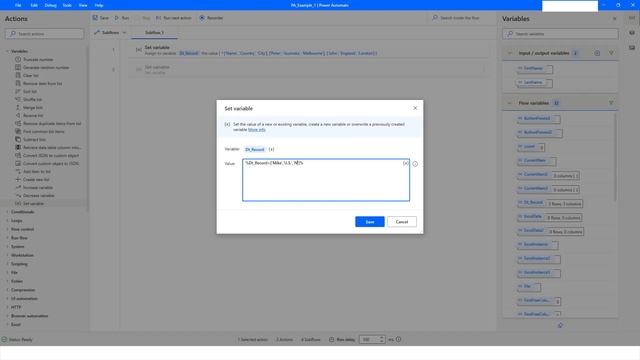Select Convert custom object to JSON action
Viewport: 640px width, 360px height.
[51, 164]
